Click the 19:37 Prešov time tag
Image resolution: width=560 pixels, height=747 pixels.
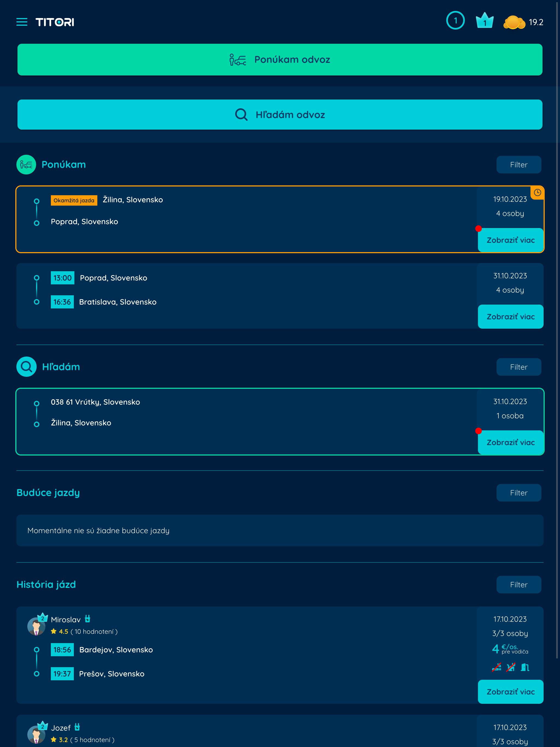(62, 674)
